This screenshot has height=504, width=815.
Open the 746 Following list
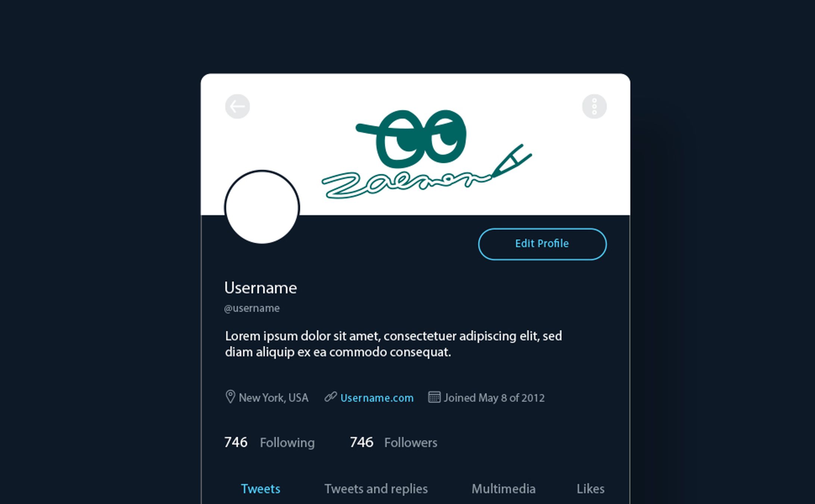pyautogui.click(x=269, y=442)
